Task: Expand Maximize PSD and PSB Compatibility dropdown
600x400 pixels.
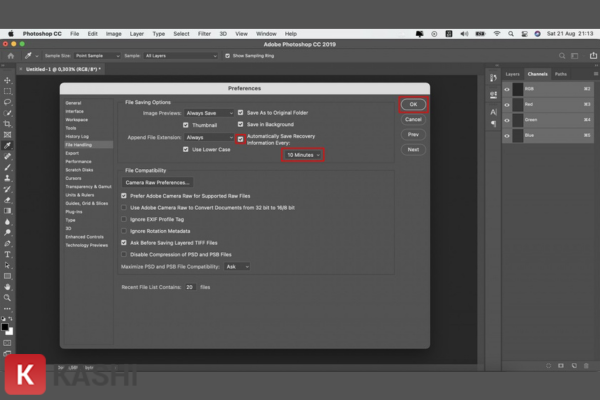Action: pyautogui.click(x=238, y=267)
